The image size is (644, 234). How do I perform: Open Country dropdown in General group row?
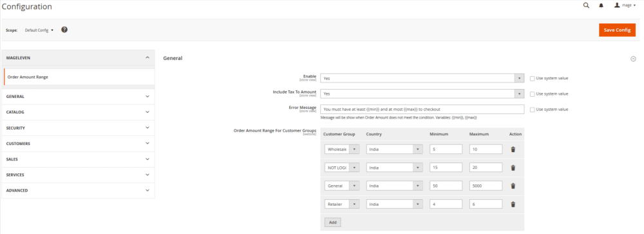[394, 186]
